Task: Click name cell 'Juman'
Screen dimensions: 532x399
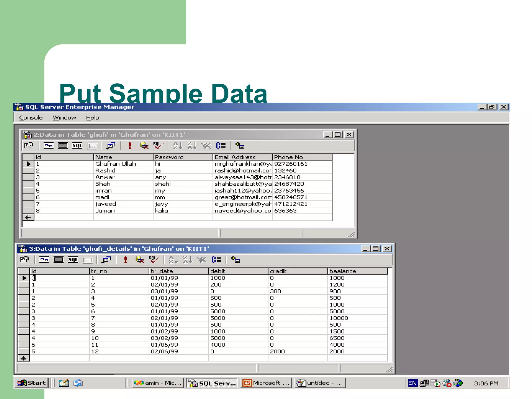Action: pos(123,211)
